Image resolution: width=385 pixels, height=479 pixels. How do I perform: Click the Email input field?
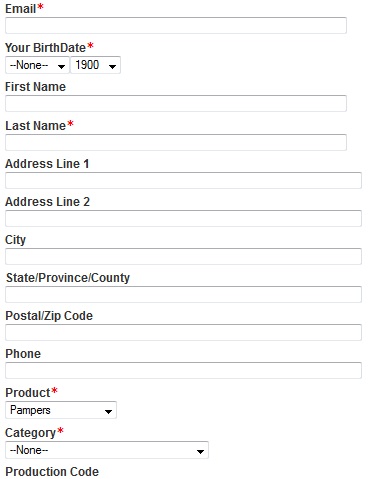[176, 25]
